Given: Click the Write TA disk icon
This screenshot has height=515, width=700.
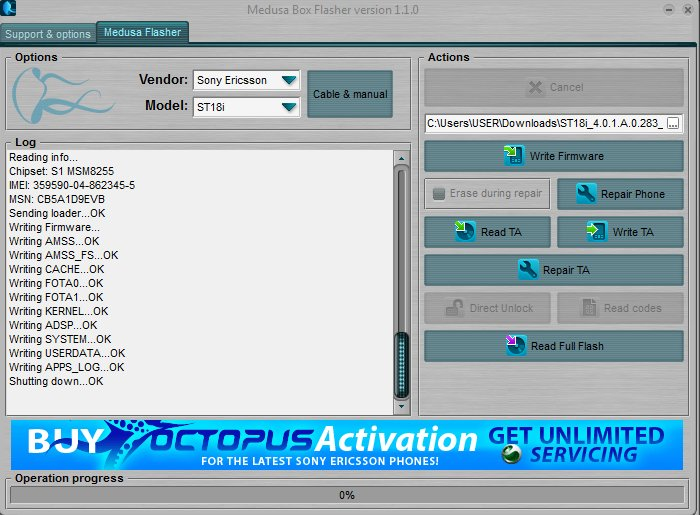Looking at the screenshot, I should pyautogui.click(x=596, y=232).
